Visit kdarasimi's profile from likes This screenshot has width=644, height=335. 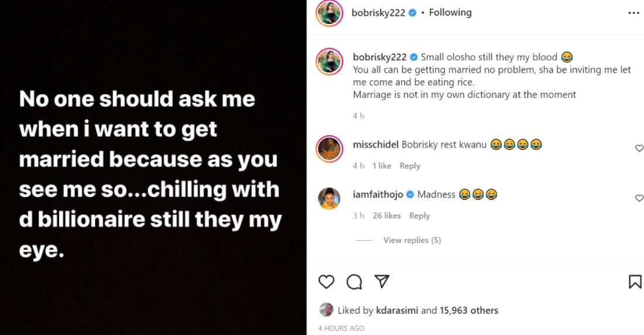point(397,310)
